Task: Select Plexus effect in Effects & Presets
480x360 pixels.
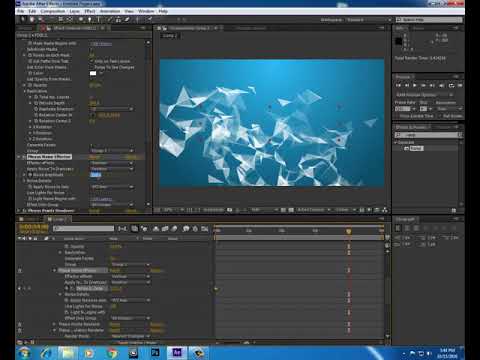Action: pos(416,148)
